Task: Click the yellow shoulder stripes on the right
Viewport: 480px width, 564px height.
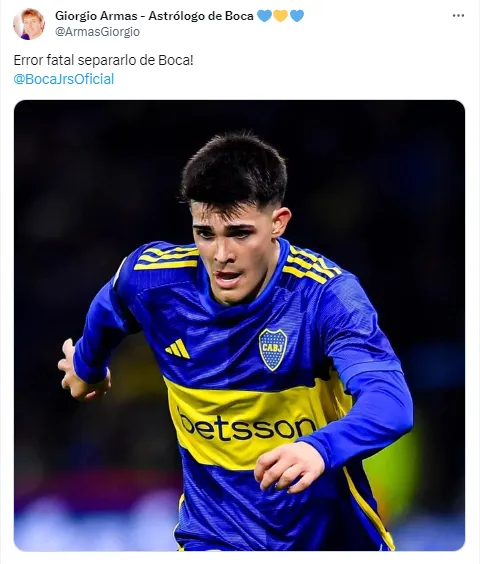Action: (310, 265)
